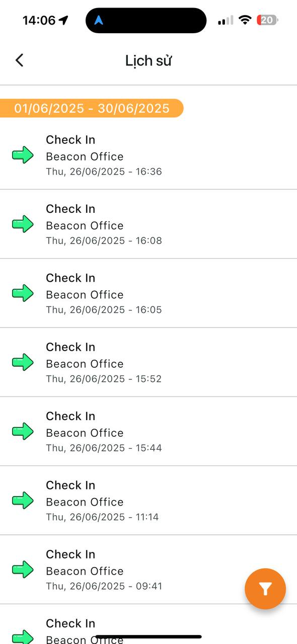Open the Thu, 26/06/2025 - 11:14 record
Viewport: 297px width, 644px height.
point(148,500)
